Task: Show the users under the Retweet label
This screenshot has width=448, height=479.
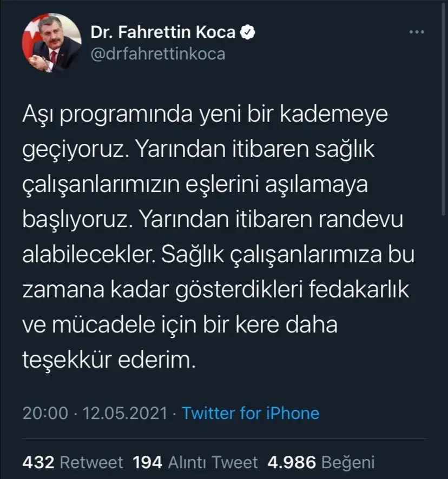Action: tap(91, 462)
